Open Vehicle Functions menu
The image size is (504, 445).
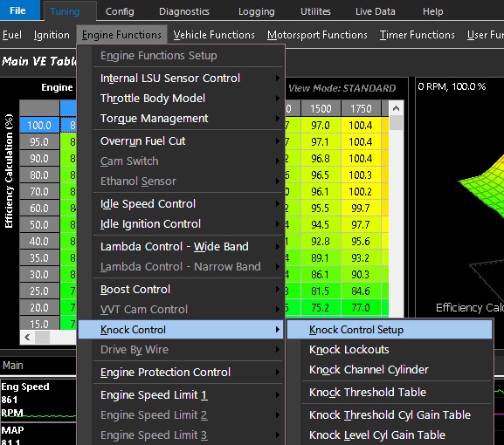click(x=214, y=35)
